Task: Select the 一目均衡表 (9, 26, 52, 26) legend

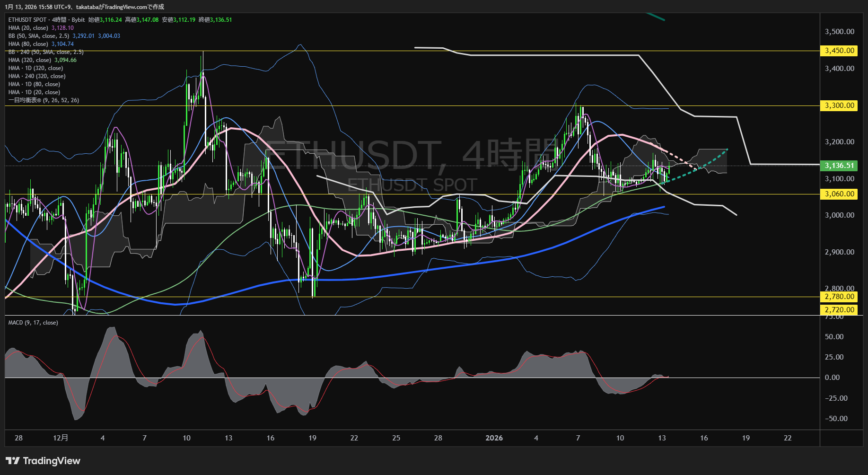Action: point(44,100)
